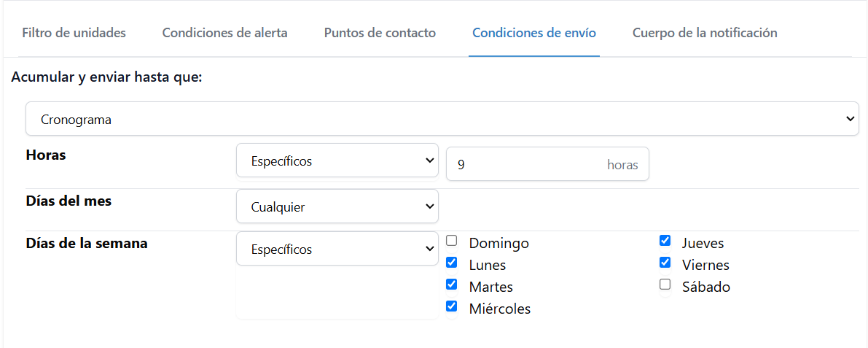Click the Cronograma dropdown chevron arrow
Viewport: 868px width, 348px height.
[x=850, y=119]
